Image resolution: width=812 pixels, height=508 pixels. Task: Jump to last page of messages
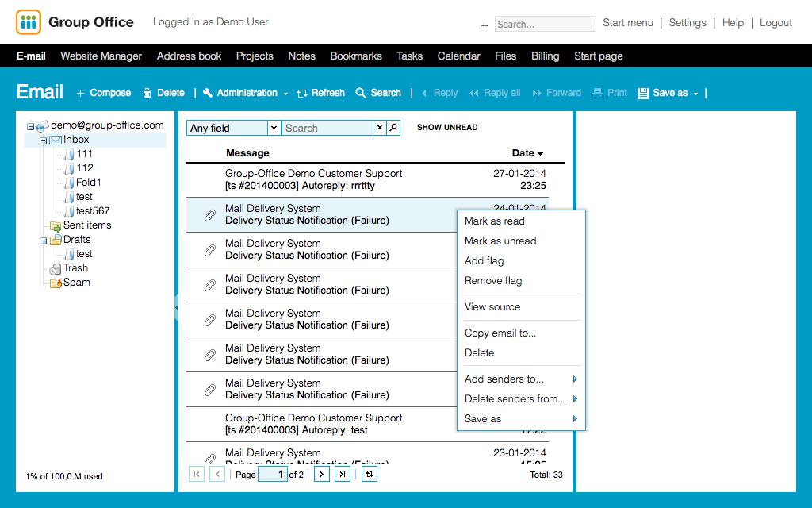(343, 474)
